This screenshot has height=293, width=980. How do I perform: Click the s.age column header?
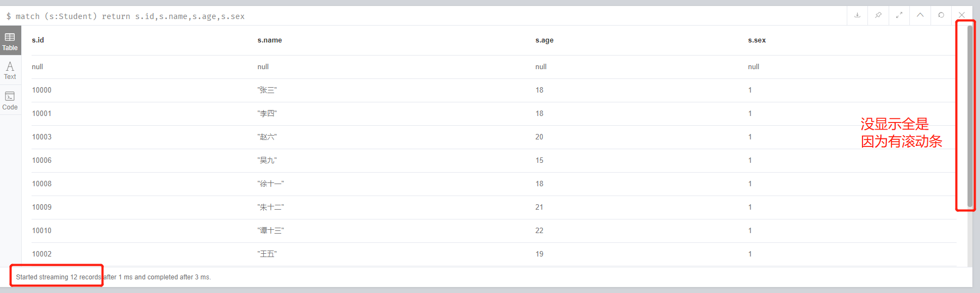pos(544,40)
